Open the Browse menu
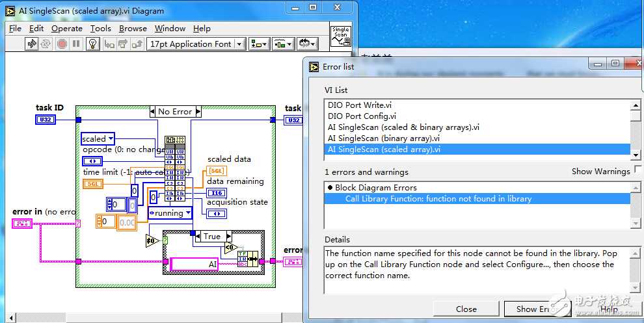The width and height of the screenshot is (644, 323). [133, 29]
